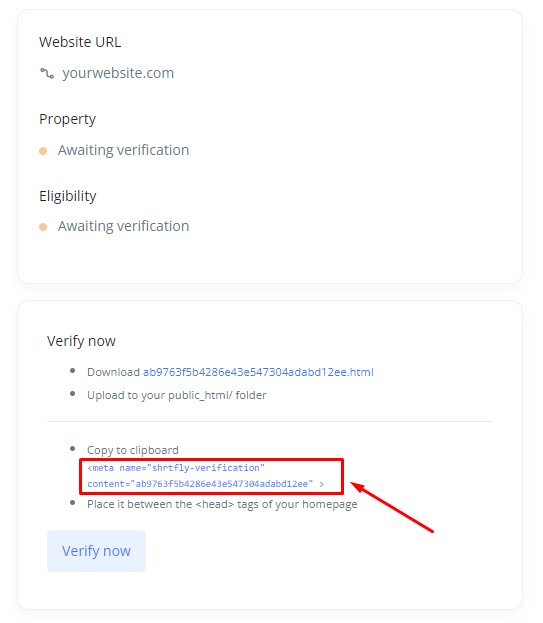Click Copy to clipboard label

(x=133, y=450)
